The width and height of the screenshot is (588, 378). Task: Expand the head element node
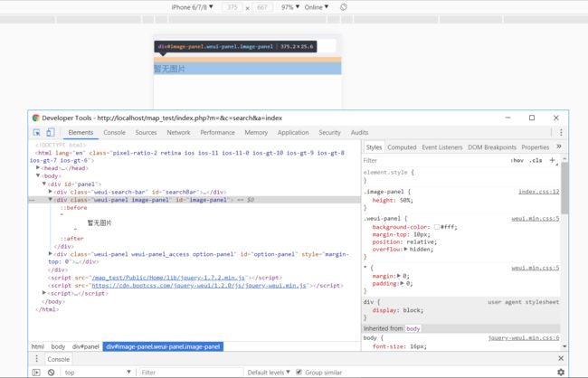coord(38,168)
